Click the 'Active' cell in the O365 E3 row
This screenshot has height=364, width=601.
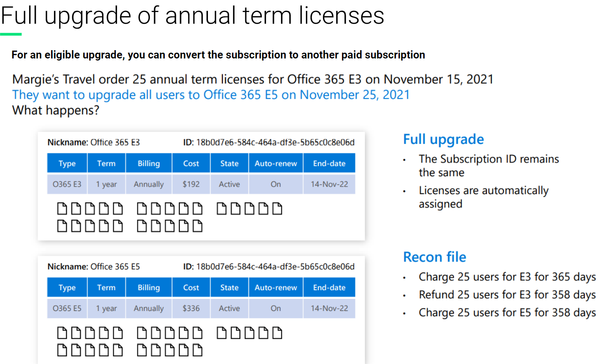[229, 184]
